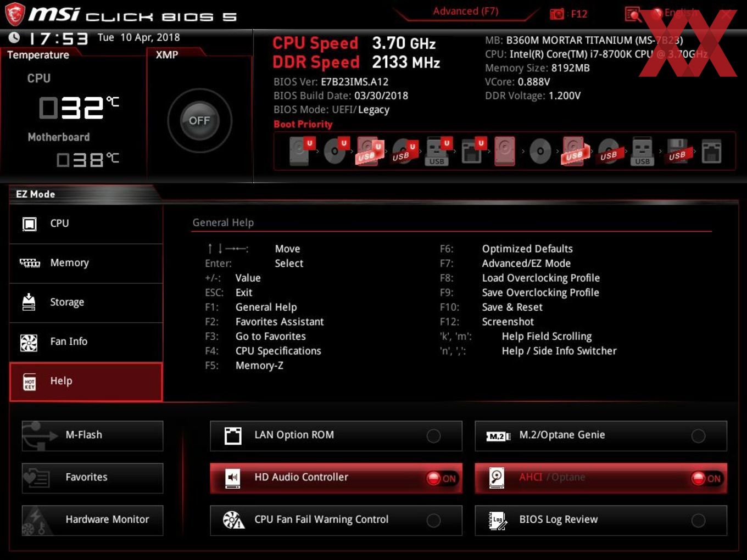
Task: Click the DDR Speed 2133 MHz value
Action: [406, 63]
